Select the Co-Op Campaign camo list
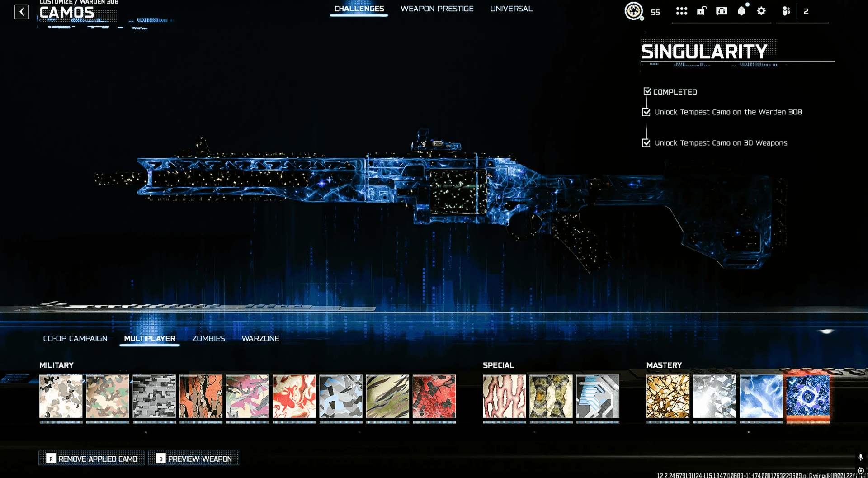 pyautogui.click(x=75, y=338)
